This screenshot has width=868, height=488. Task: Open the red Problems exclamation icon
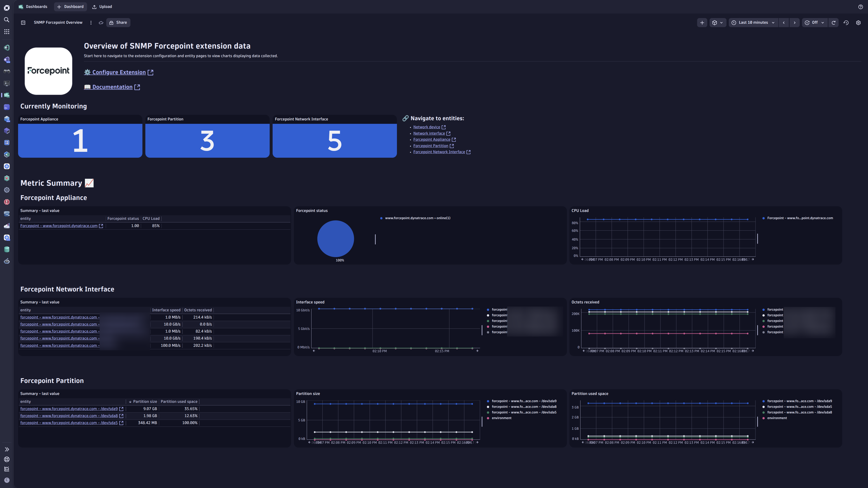pyautogui.click(x=7, y=202)
